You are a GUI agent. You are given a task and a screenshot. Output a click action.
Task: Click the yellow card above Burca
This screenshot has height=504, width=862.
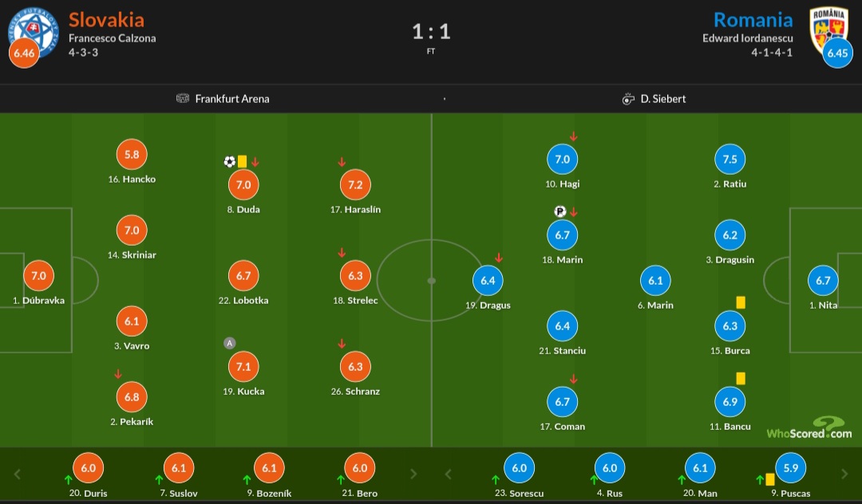[x=741, y=302]
